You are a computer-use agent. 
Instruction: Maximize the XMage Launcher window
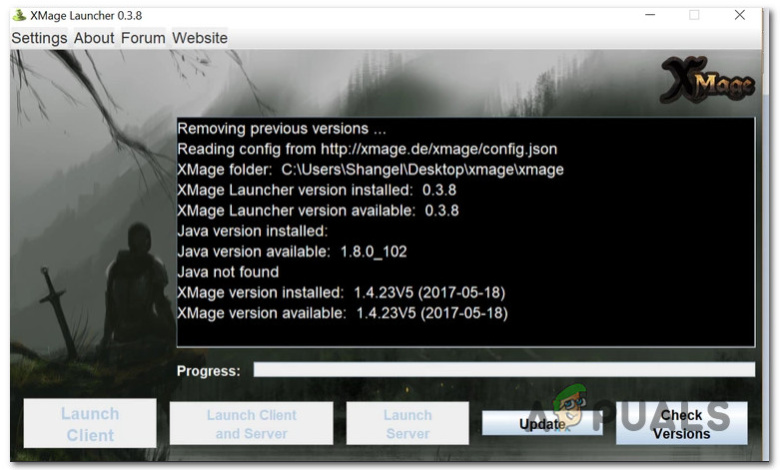[694, 15]
